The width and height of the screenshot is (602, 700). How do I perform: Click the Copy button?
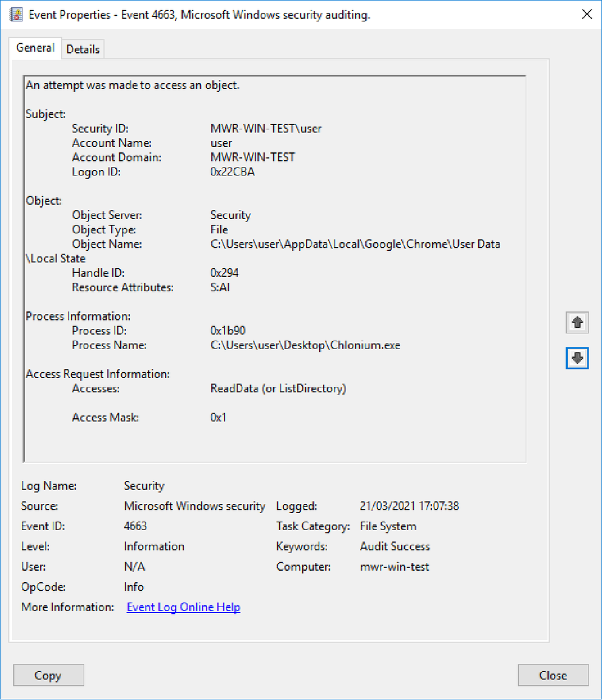pyautogui.click(x=49, y=675)
